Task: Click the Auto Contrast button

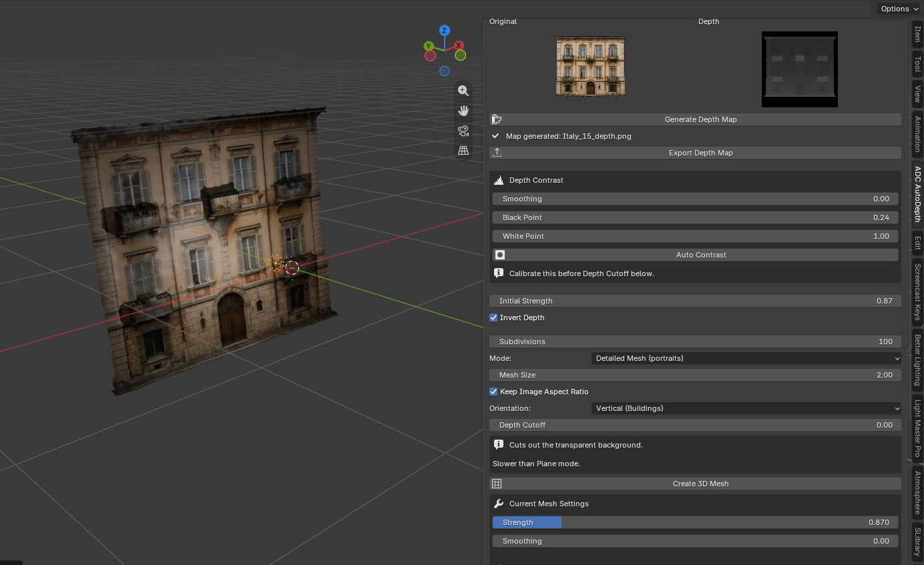Action: [x=696, y=255]
